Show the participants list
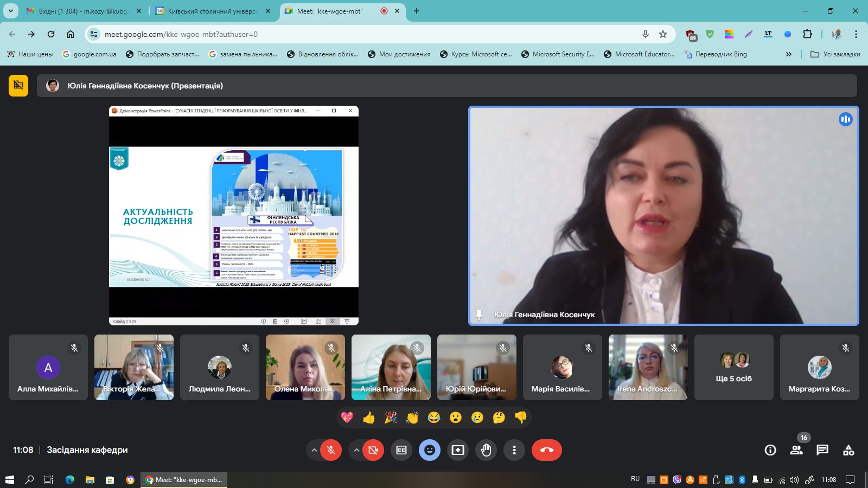 click(796, 450)
